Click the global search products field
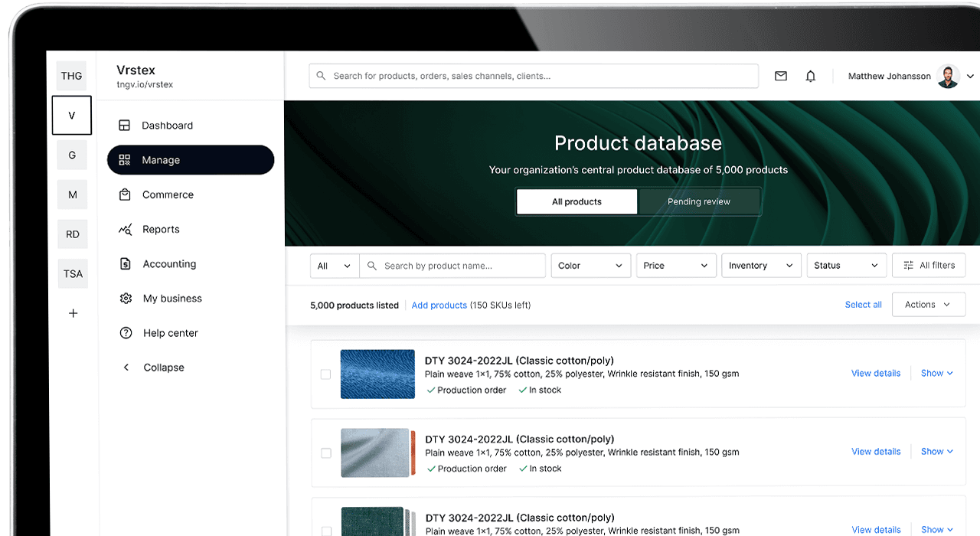Screen dimensions: 980x536 point(534,76)
